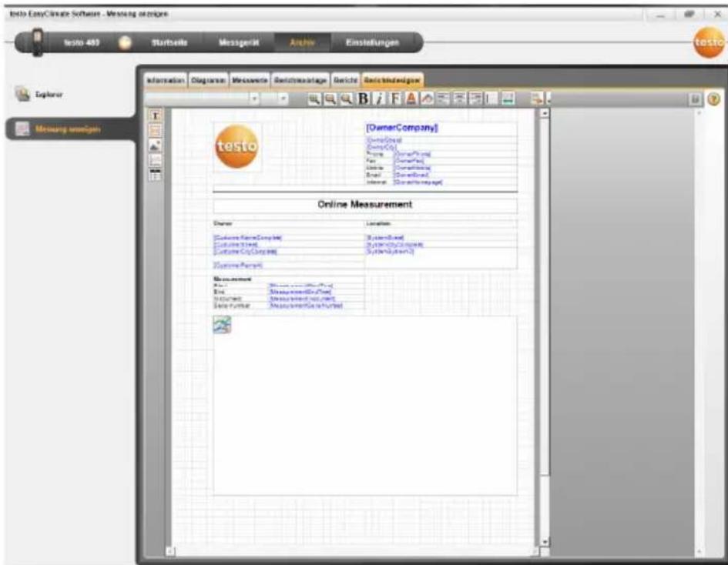Click vertical scrollbar down arrow
The height and width of the screenshot is (565, 728).
(x=545, y=542)
